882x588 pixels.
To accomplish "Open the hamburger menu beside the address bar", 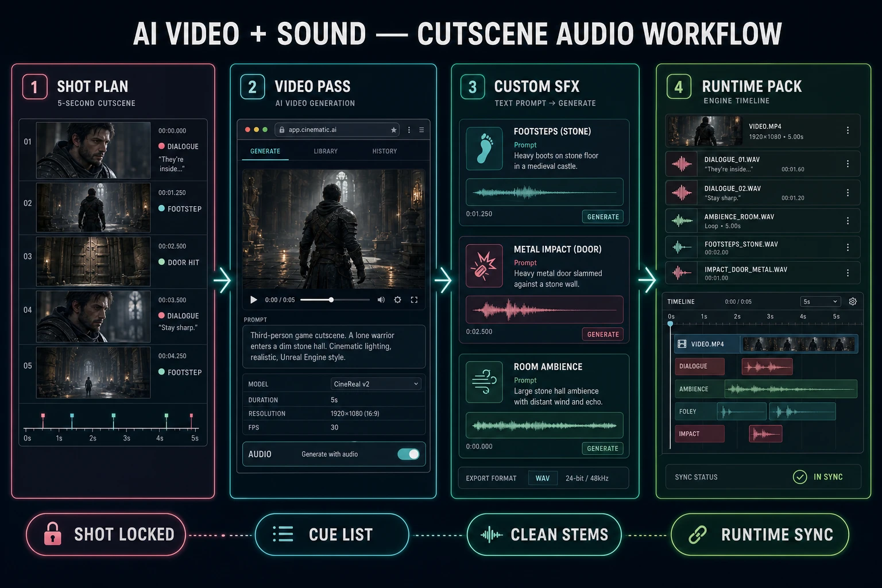I will (x=421, y=130).
